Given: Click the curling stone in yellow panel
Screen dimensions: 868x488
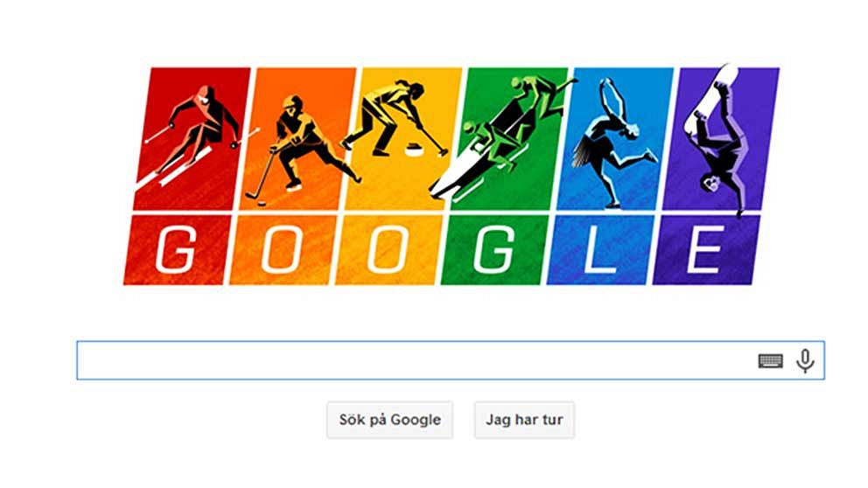Looking at the screenshot, I should point(414,148).
